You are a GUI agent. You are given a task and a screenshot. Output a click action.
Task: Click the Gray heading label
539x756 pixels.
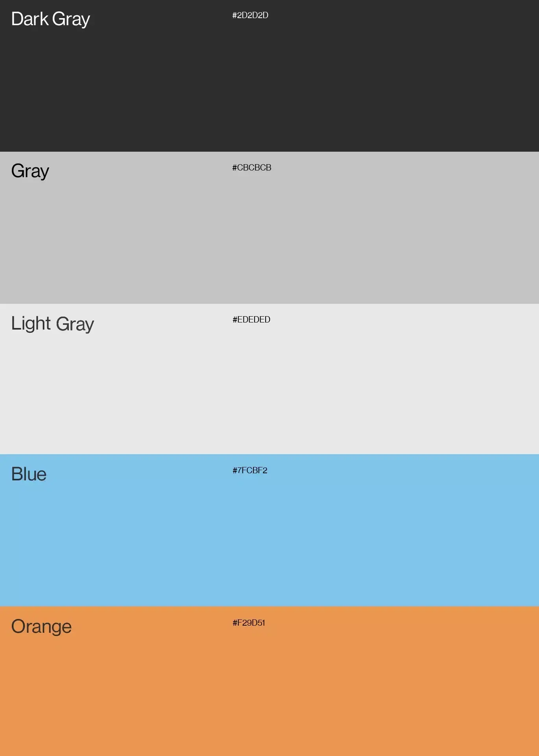(30, 172)
